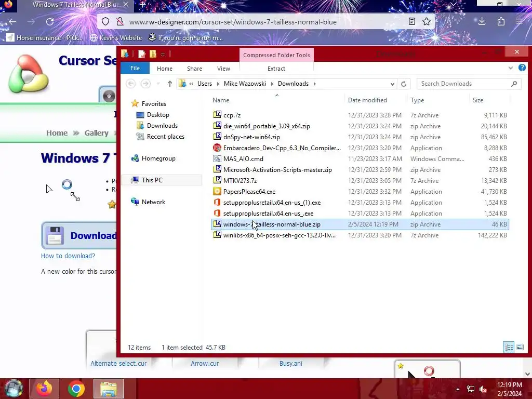Screen dimensions: 532x399
Task: Click the Search Downloads field
Action: click(469, 84)
